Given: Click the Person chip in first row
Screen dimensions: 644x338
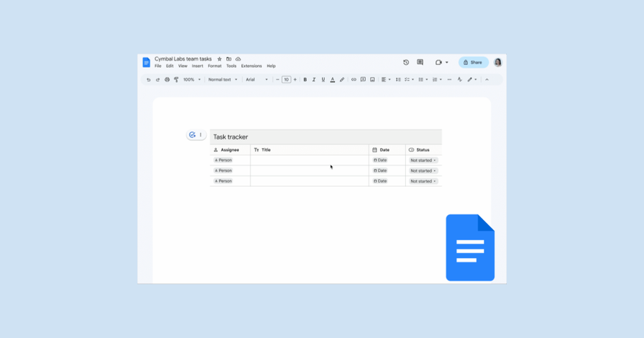Looking at the screenshot, I should [x=223, y=160].
